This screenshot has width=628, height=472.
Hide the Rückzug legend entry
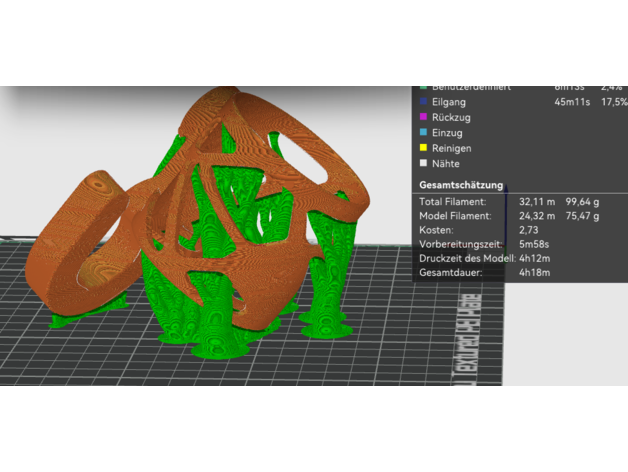[x=452, y=117]
